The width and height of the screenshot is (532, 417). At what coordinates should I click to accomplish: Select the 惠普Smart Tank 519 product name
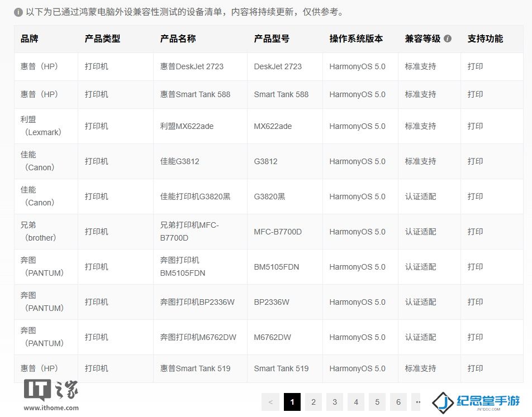[x=195, y=368]
